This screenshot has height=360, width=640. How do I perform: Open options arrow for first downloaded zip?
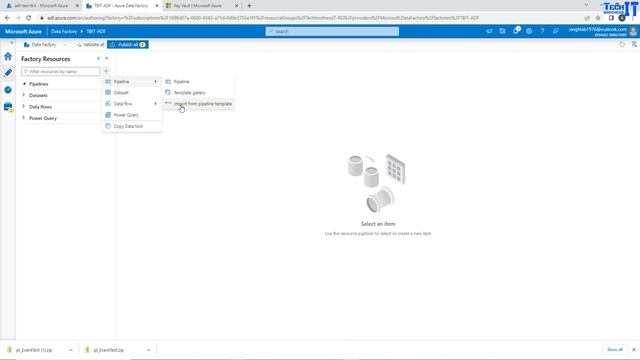71,350
